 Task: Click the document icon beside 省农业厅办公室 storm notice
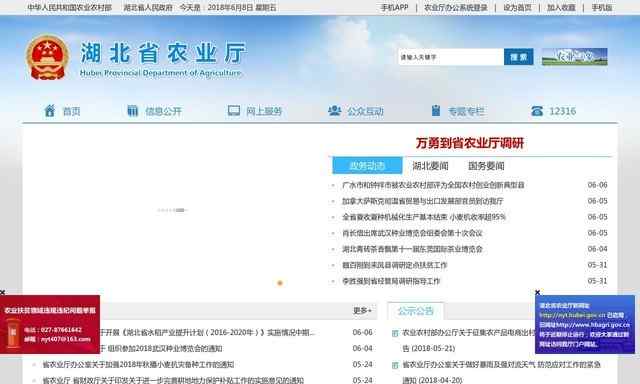click(x=395, y=365)
